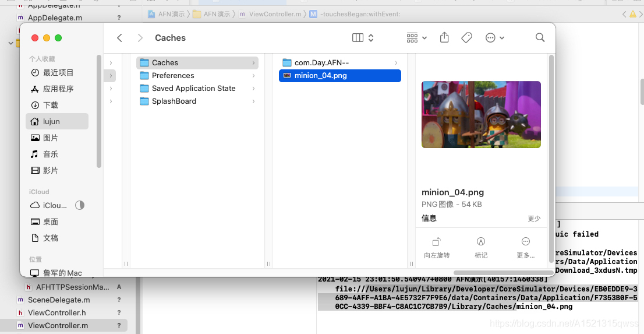Open iCloud Drive in the sidebar
This screenshot has width=644, height=334.
tap(49, 206)
